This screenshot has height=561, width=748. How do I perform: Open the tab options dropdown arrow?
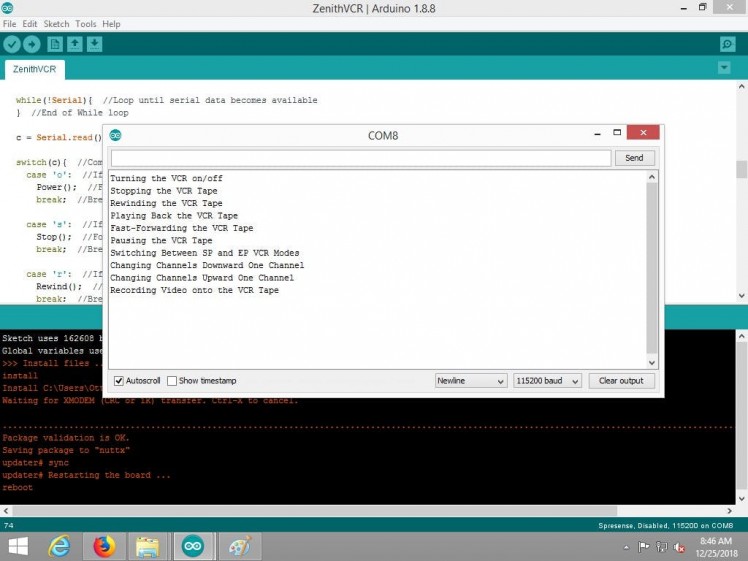[724, 68]
